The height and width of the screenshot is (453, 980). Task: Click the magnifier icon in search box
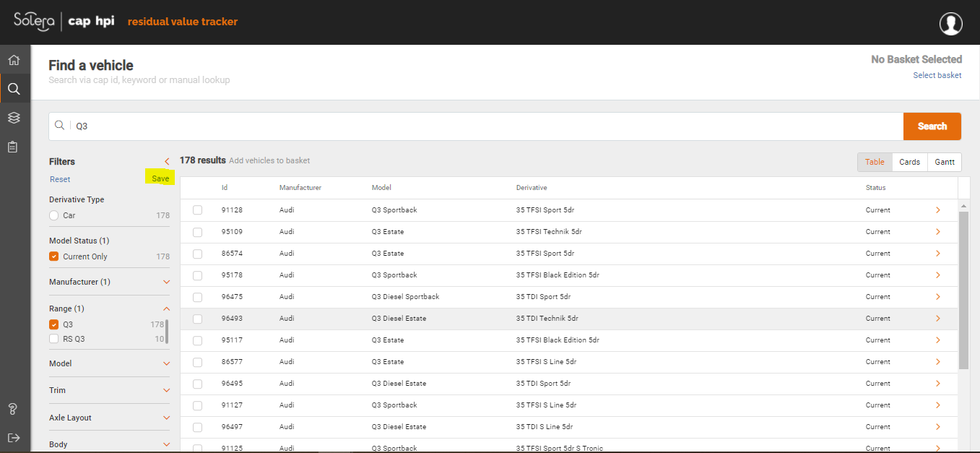60,126
